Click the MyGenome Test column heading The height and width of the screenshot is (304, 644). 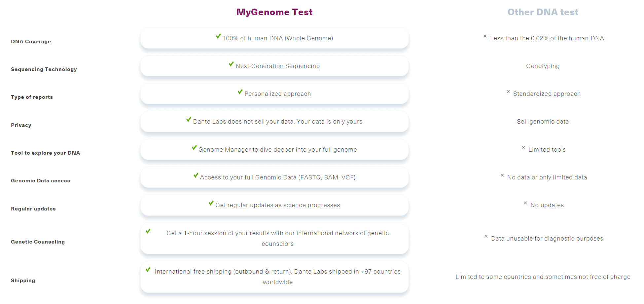(274, 12)
